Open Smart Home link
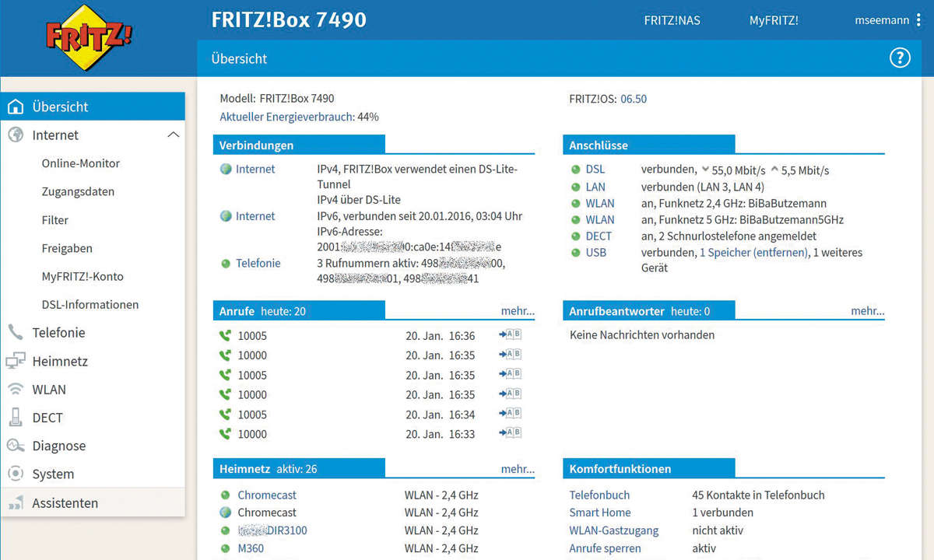 click(600, 513)
